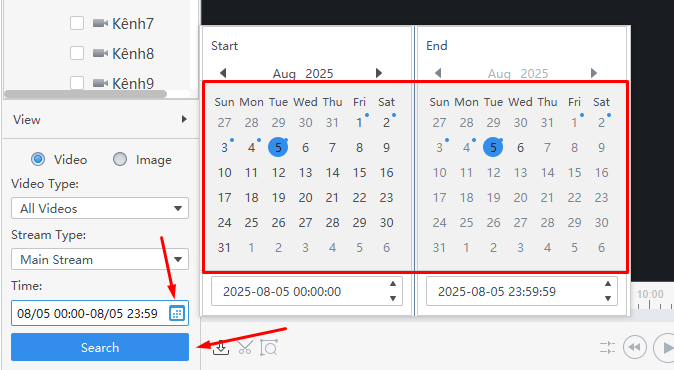Go to next month in Start calendar
This screenshot has width=674, height=370.
point(379,73)
